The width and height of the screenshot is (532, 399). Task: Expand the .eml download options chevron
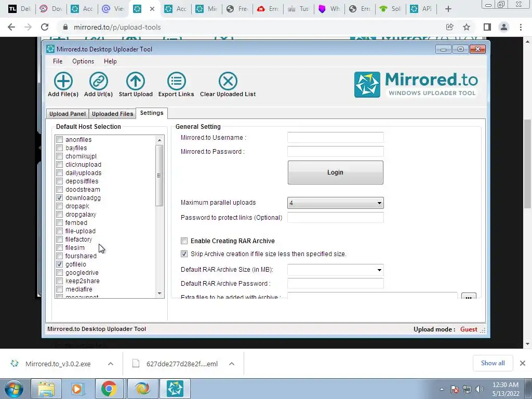tap(232, 364)
